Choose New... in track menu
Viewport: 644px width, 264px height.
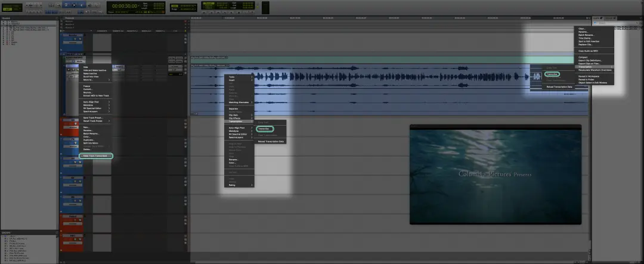coord(95,128)
